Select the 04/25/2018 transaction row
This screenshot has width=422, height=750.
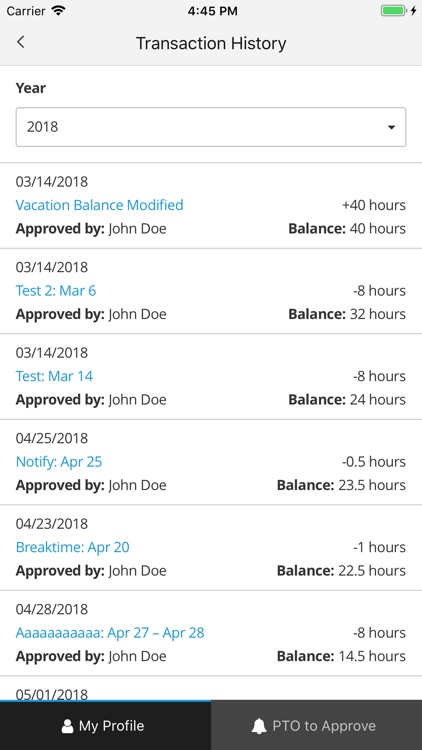[x=211, y=462]
